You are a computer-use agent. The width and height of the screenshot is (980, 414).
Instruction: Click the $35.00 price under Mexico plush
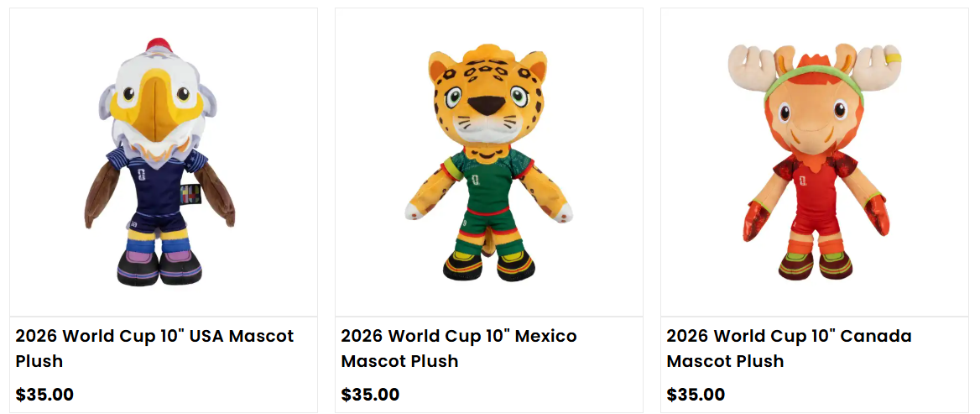pyautogui.click(x=370, y=394)
